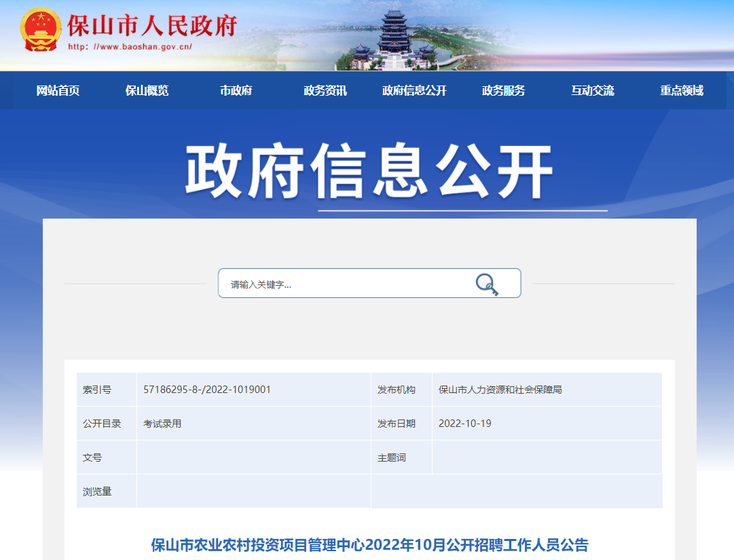Go to 市政府 navigation item
This screenshot has height=560, width=734.
click(236, 90)
